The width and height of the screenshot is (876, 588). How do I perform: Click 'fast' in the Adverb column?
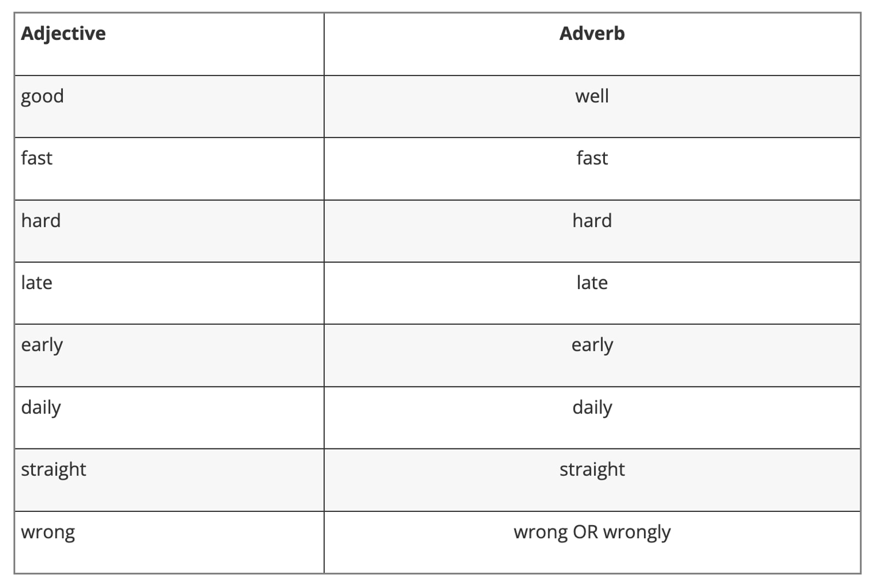tap(592, 158)
